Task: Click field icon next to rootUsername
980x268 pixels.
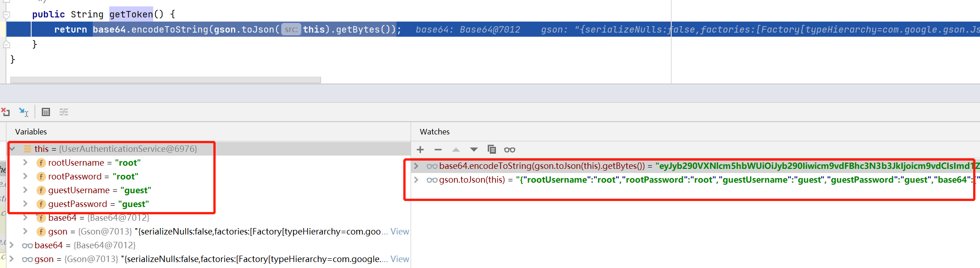Action: click(x=41, y=163)
